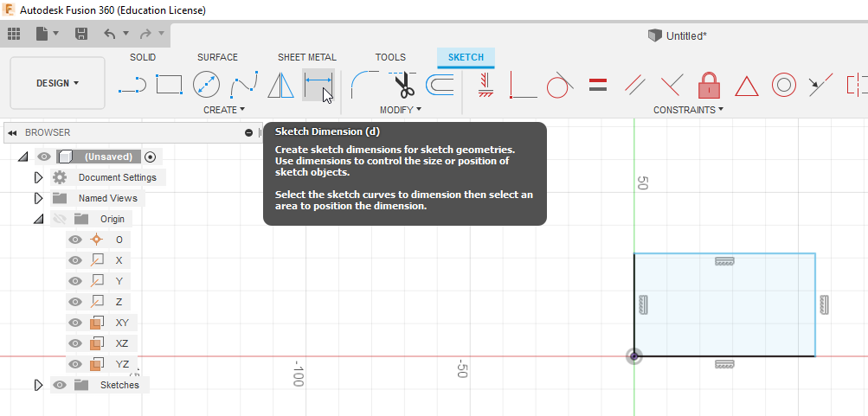Select the Offset tool
Screen dimensions: 868x416
pos(440,85)
